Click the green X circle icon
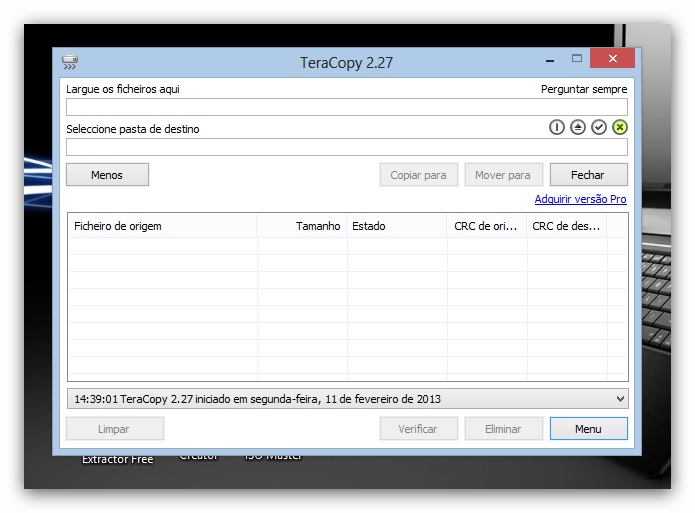The height and width of the screenshot is (513, 695). click(x=620, y=127)
